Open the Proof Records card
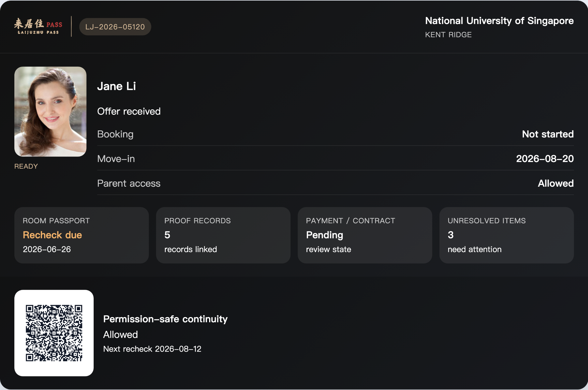This screenshot has width=588, height=390. [x=223, y=235]
